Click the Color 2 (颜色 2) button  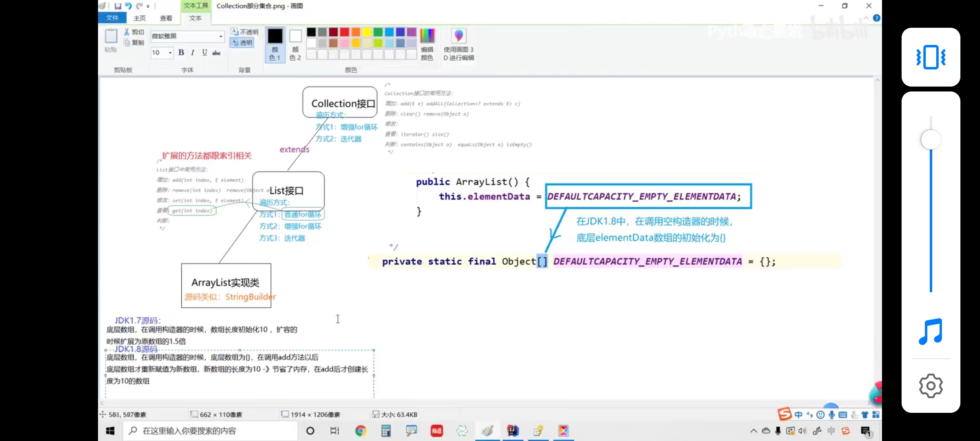[295, 45]
